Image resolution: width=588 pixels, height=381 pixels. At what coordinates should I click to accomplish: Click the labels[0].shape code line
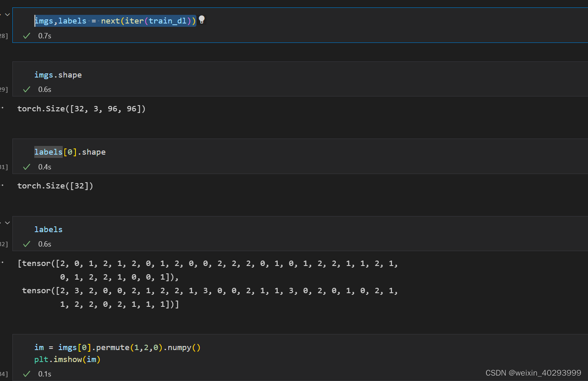[70, 152]
